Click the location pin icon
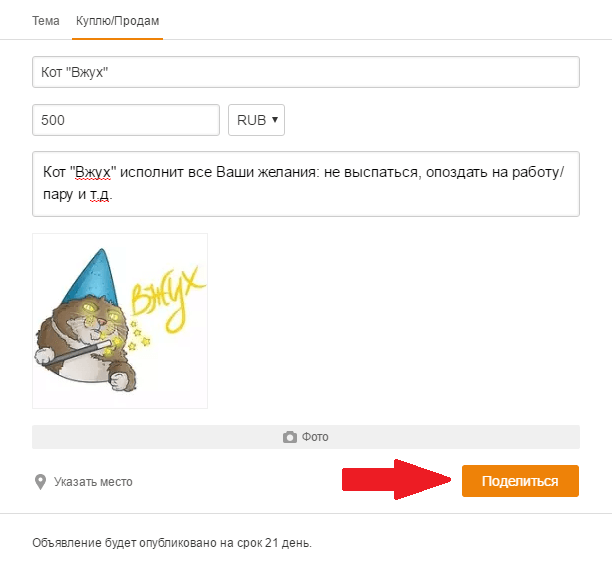Viewport: 612px width, 567px height. pos(40,482)
